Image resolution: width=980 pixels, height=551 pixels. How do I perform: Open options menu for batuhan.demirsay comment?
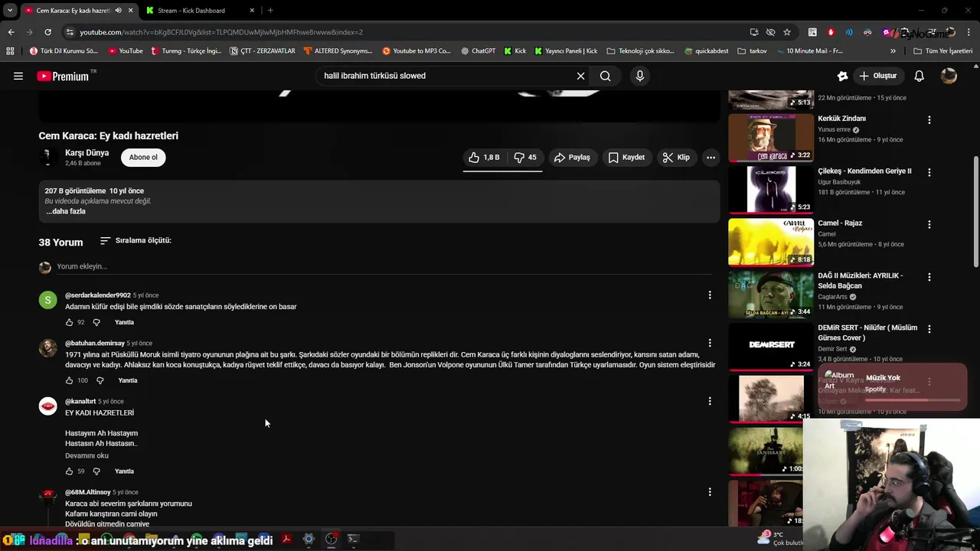(x=710, y=343)
